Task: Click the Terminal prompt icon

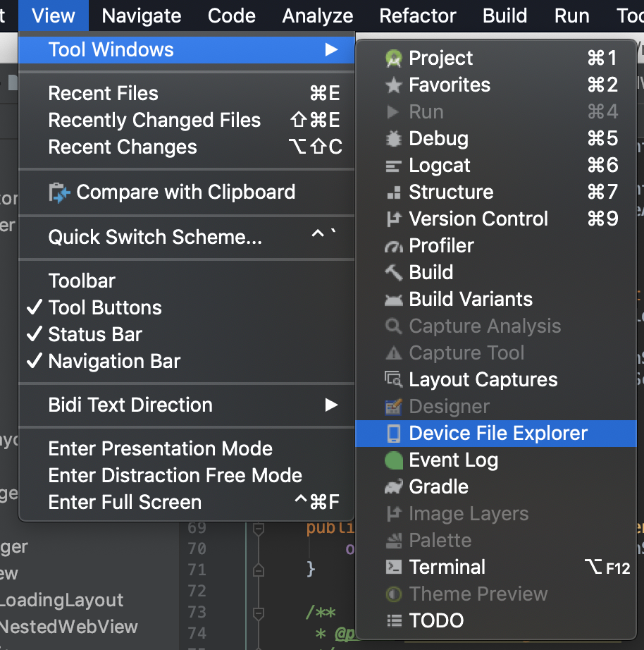Action: point(393,567)
